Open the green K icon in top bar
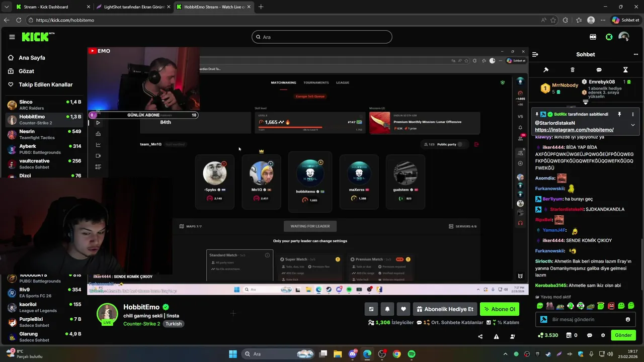The image size is (644, 362). click(609, 37)
